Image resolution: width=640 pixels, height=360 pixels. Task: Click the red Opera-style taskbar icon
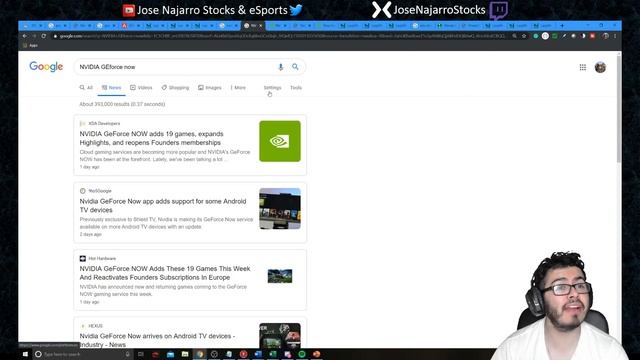click(243, 354)
